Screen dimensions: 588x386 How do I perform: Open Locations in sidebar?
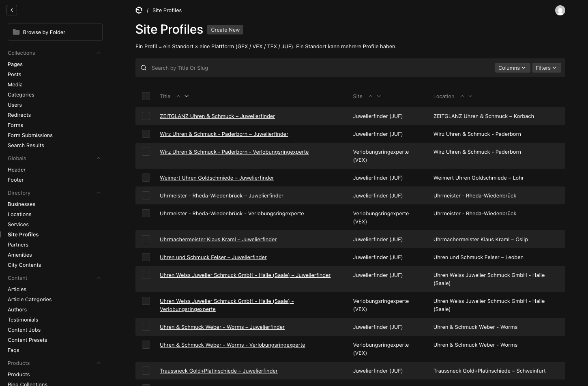coord(19,214)
